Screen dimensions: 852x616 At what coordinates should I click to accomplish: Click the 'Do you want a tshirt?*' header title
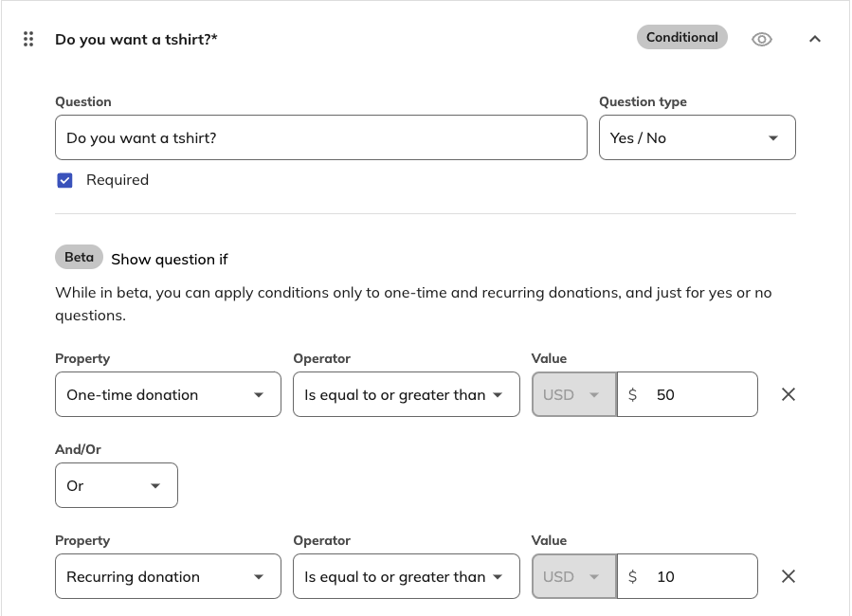136,40
